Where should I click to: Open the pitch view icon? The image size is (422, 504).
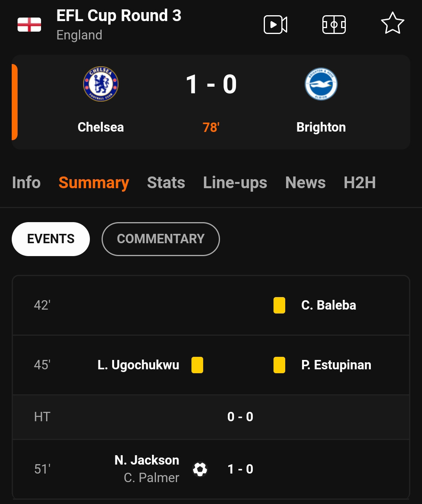coord(334,25)
